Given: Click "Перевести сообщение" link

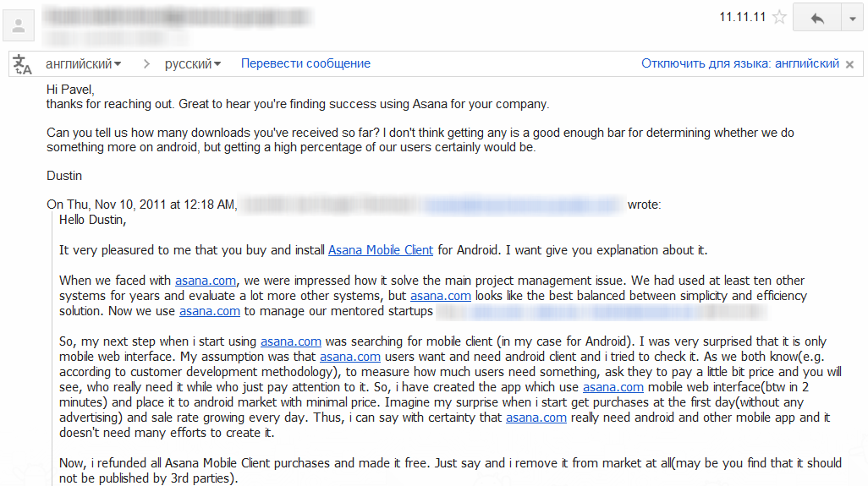Looking at the screenshot, I should tap(305, 63).
